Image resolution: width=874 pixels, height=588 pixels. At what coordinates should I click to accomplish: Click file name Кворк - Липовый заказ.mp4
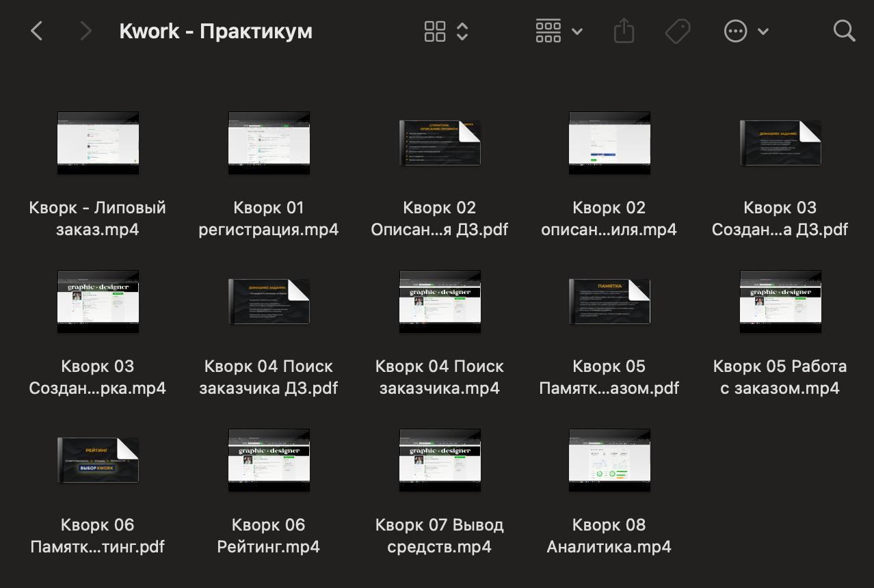[98, 219]
